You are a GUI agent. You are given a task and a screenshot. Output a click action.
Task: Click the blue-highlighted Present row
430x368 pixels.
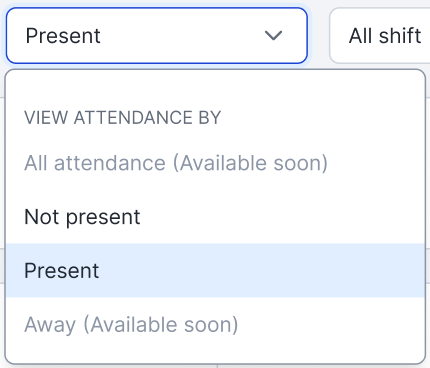(x=215, y=270)
